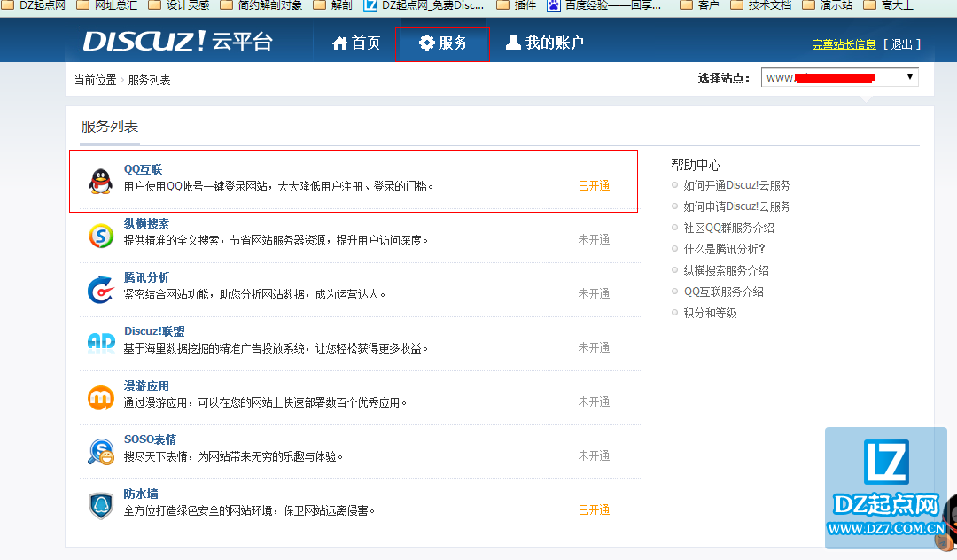Open help link 纵横搜索服务介绍
Screen dimensions: 957x560
(x=727, y=270)
